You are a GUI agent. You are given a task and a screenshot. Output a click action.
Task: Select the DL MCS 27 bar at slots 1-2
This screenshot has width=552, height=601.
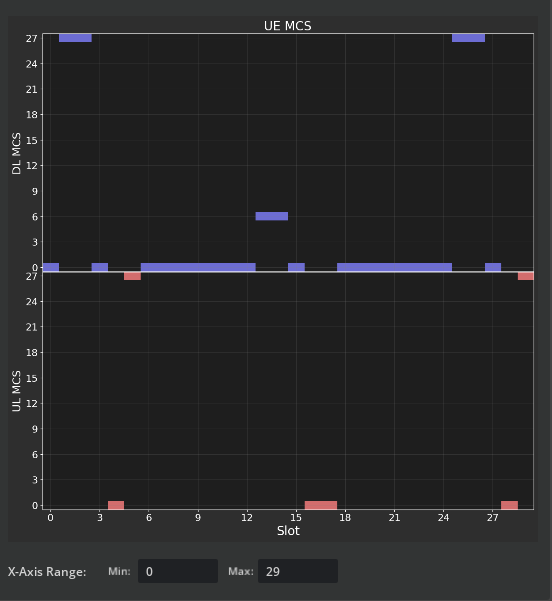(75, 38)
